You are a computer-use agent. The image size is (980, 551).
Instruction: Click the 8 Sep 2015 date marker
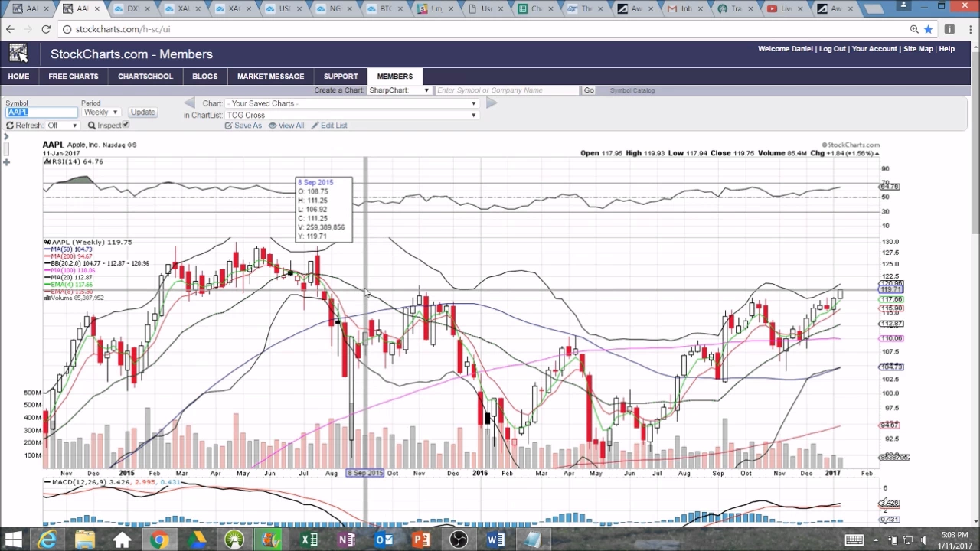click(x=365, y=474)
